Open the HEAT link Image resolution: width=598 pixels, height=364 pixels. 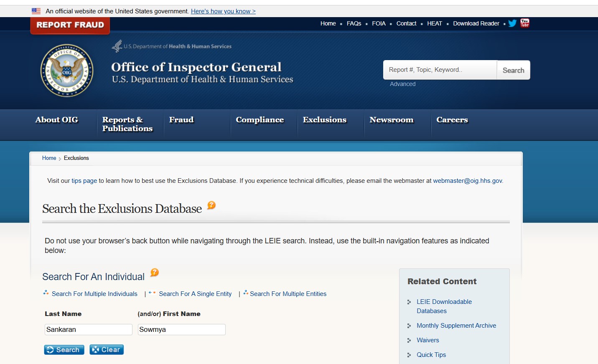435,23
